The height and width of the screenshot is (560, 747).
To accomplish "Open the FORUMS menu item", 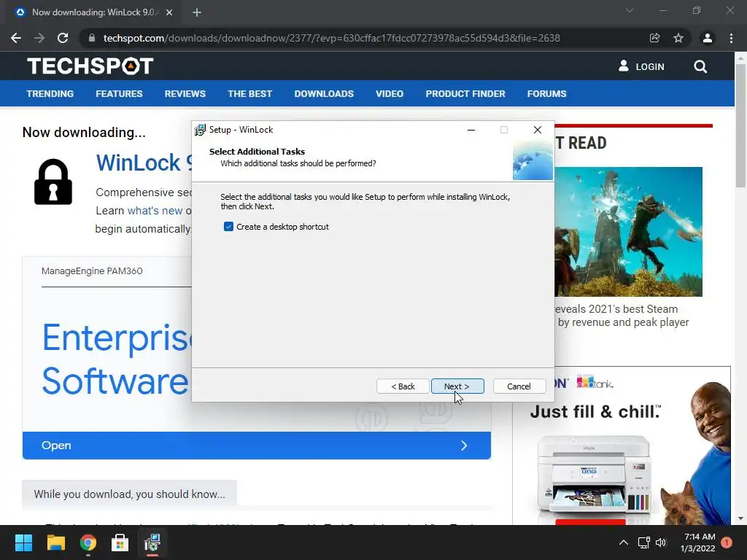I will tap(546, 94).
